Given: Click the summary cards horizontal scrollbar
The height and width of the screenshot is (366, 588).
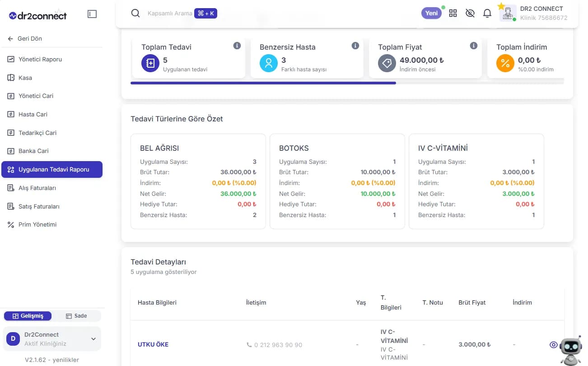Looking at the screenshot, I should click(x=263, y=83).
